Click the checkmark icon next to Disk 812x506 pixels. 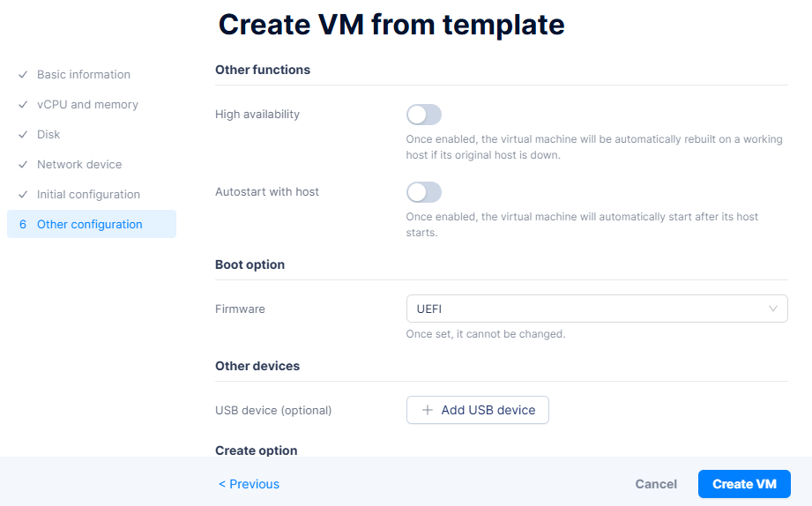coord(23,135)
